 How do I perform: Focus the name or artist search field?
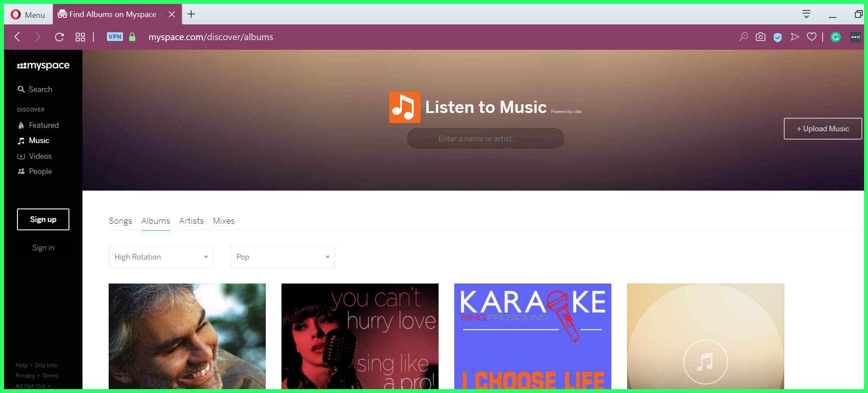(485, 139)
